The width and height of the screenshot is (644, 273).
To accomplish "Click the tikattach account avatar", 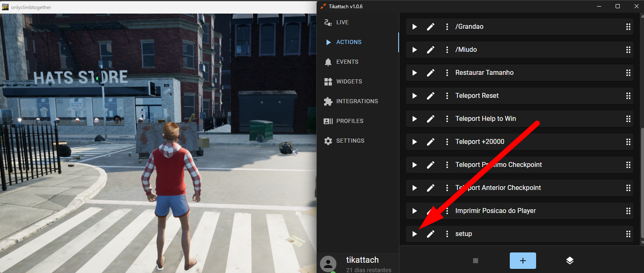I will click(328, 264).
